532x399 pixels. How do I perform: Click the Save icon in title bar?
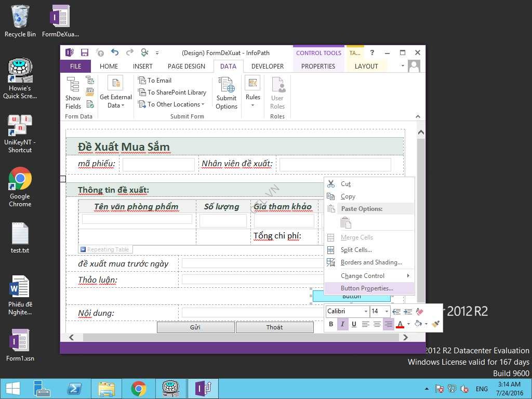pos(85,52)
